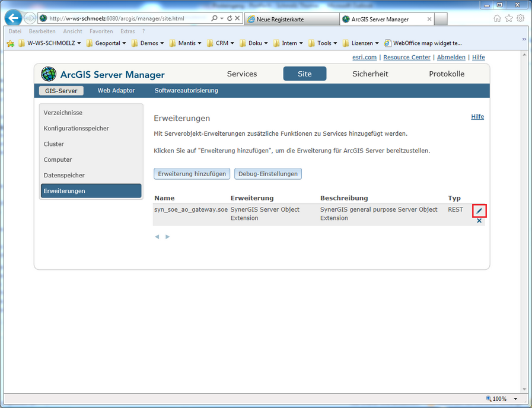The height and width of the screenshot is (408, 532).
Task: Select Verzeichnisse in the sidebar
Action: (x=91, y=113)
